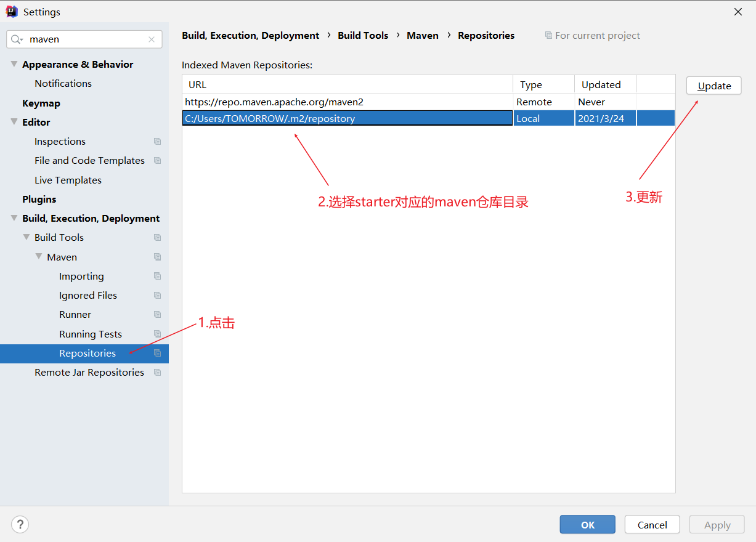Image resolution: width=756 pixels, height=542 pixels.
Task: Open Keymap settings
Action: coord(41,103)
